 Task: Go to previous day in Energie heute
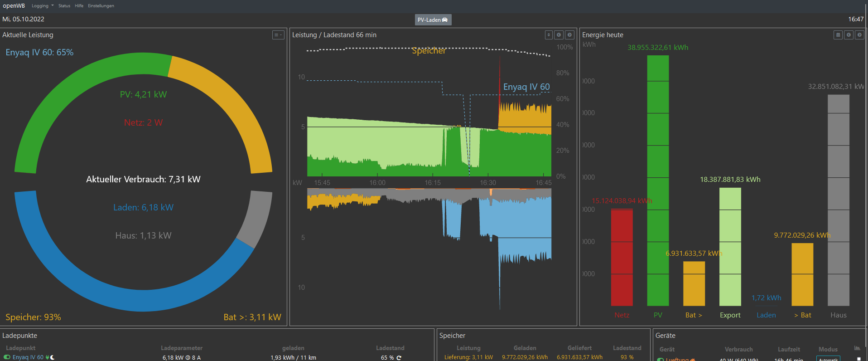849,35
